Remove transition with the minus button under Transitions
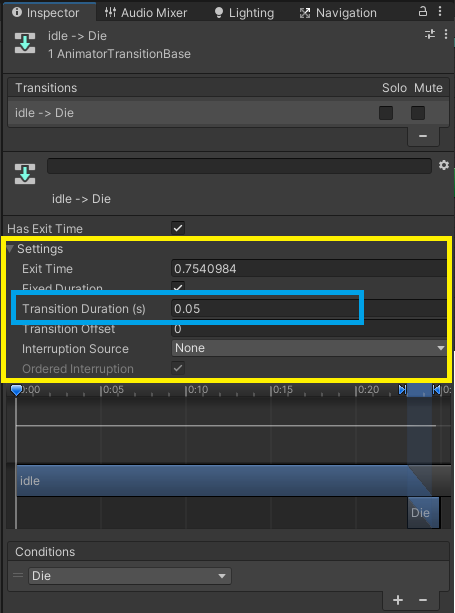Viewport: 455px width, 613px height. pyautogui.click(x=423, y=136)
